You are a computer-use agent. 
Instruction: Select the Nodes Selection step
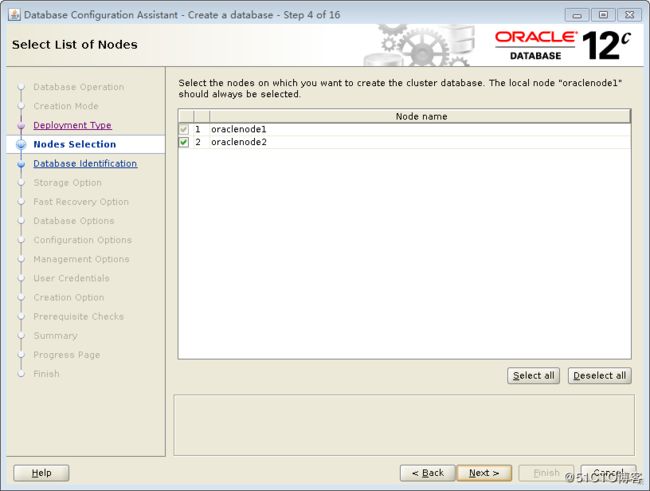point(75,144)
